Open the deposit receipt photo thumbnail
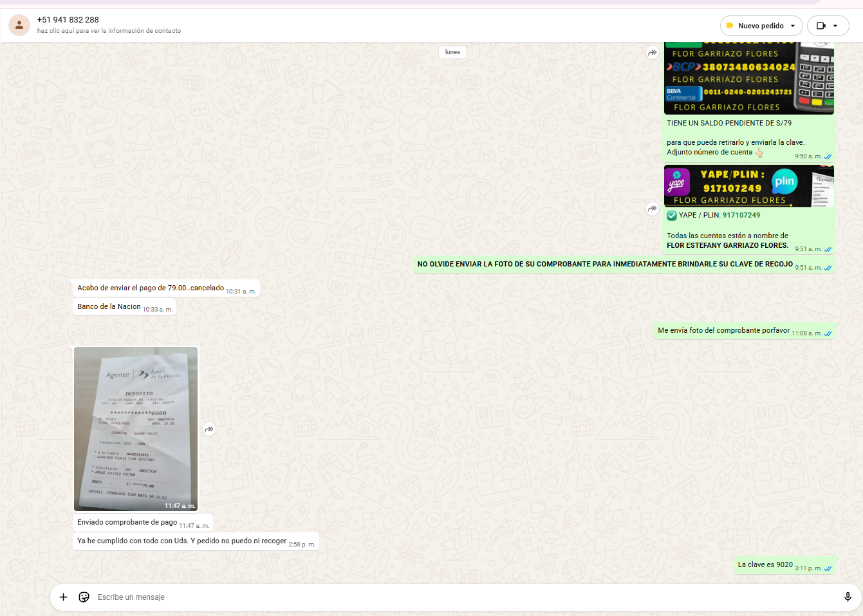863x616 pixels. tap(136, 429)
